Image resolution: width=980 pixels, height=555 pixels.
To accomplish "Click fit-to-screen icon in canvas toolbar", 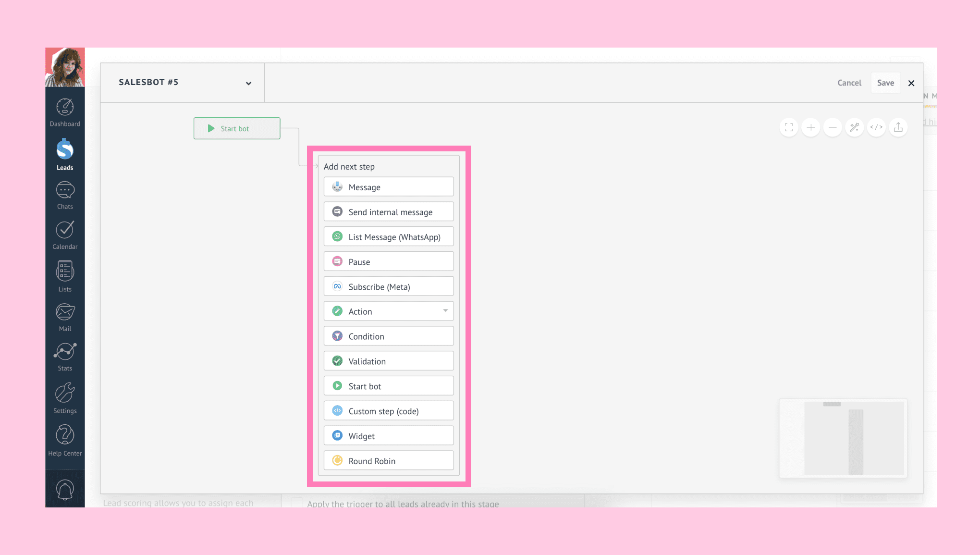I will point(789,127).
